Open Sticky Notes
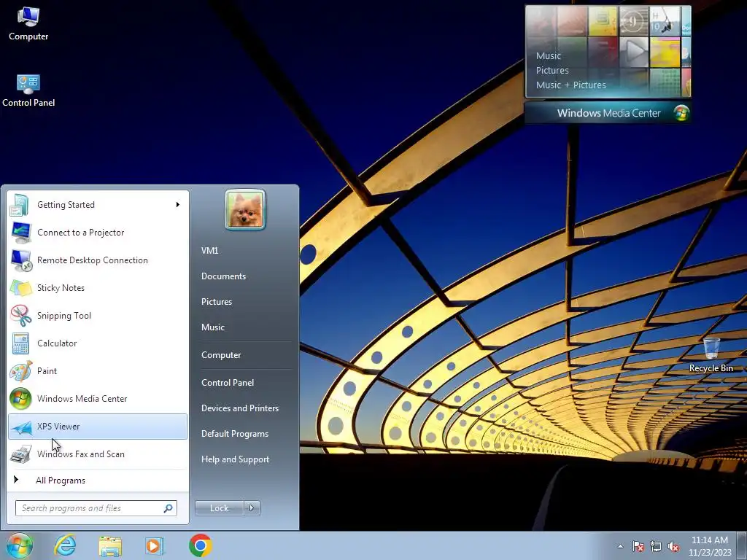This screenshot has width=747, height=560. tap(98, 287)
